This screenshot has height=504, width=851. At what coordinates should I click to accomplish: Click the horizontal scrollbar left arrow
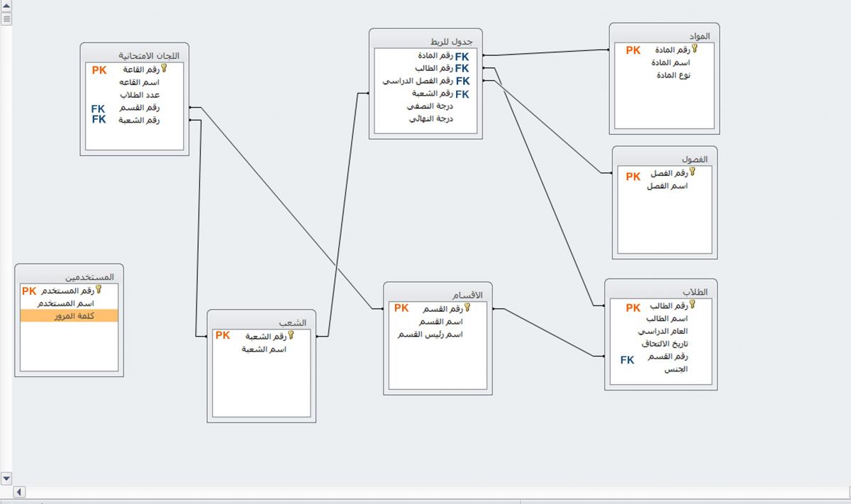[19, 492]
